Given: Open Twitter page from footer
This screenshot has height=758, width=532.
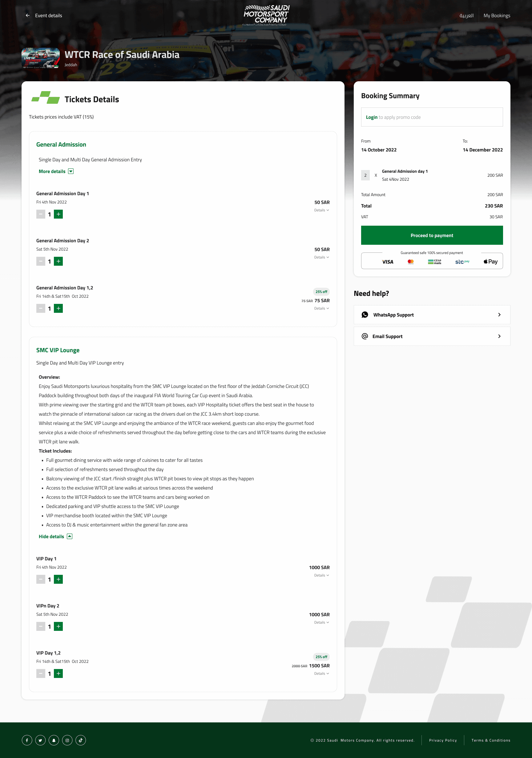Looking at the screenshot, I should pos(40,740).
